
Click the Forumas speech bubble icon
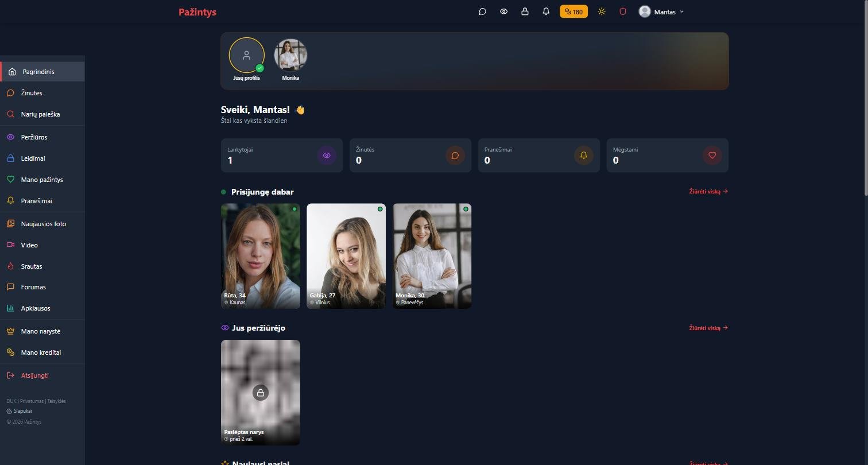10,287
